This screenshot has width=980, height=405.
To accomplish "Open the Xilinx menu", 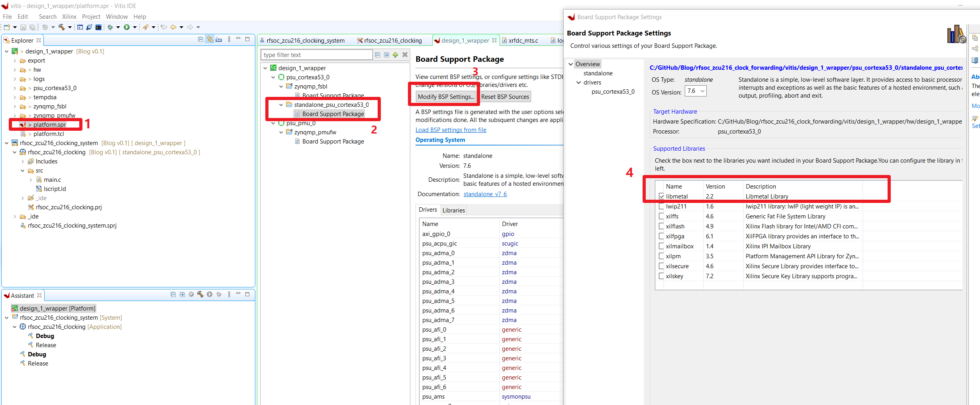I will click(x=69, y=17).
